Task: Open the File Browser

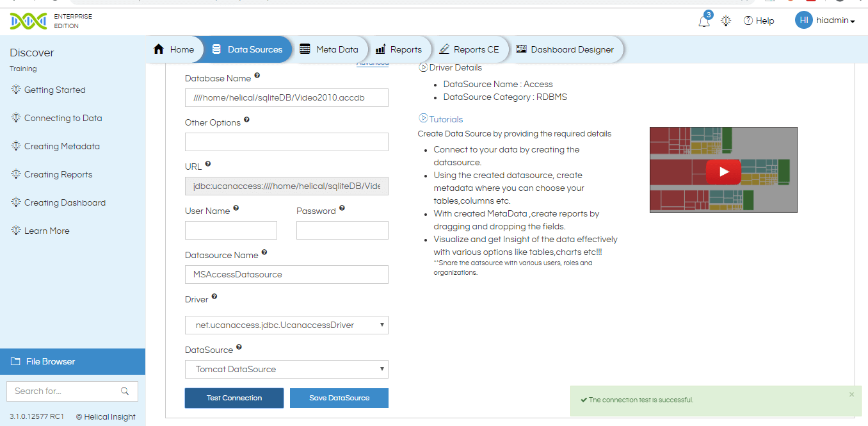Action: tap(72, 361)
